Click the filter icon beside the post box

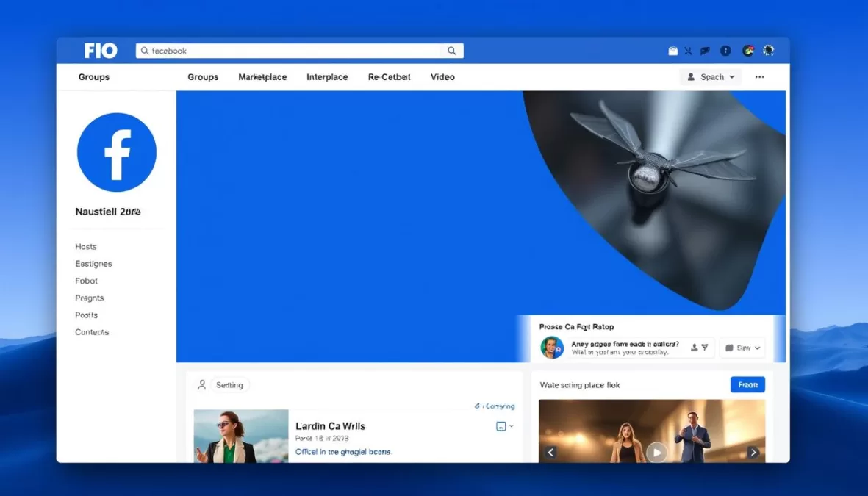point(705,346)
